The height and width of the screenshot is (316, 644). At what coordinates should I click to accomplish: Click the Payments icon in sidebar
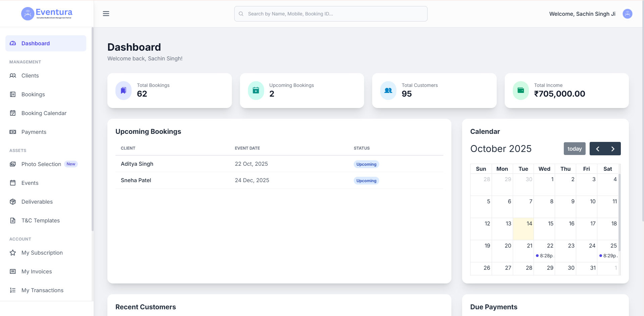click(x=13, y=132)
